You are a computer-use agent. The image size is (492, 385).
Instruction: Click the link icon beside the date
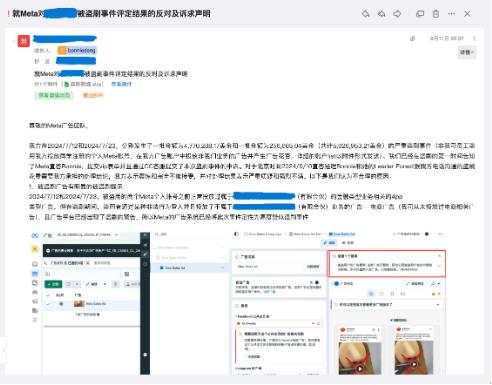[x=413, y=38]
